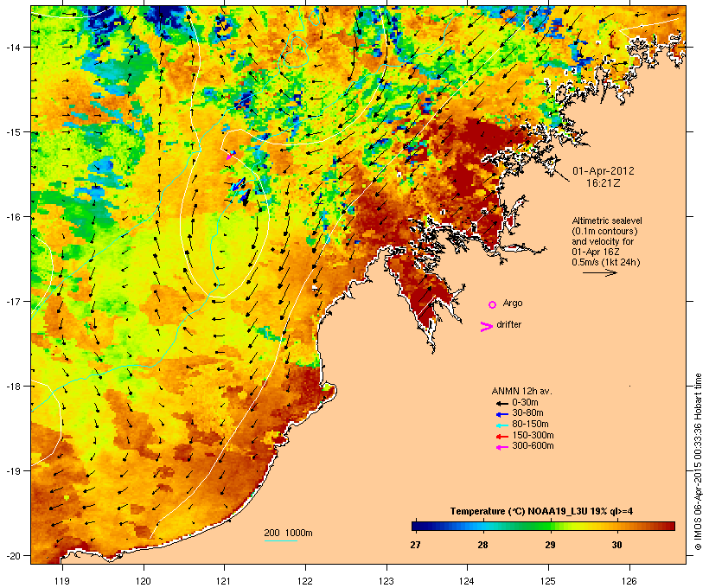This screenshot has height=588, width=709.
Task: Click the green middle of temperature colorbar
Action: pos(544,526)
